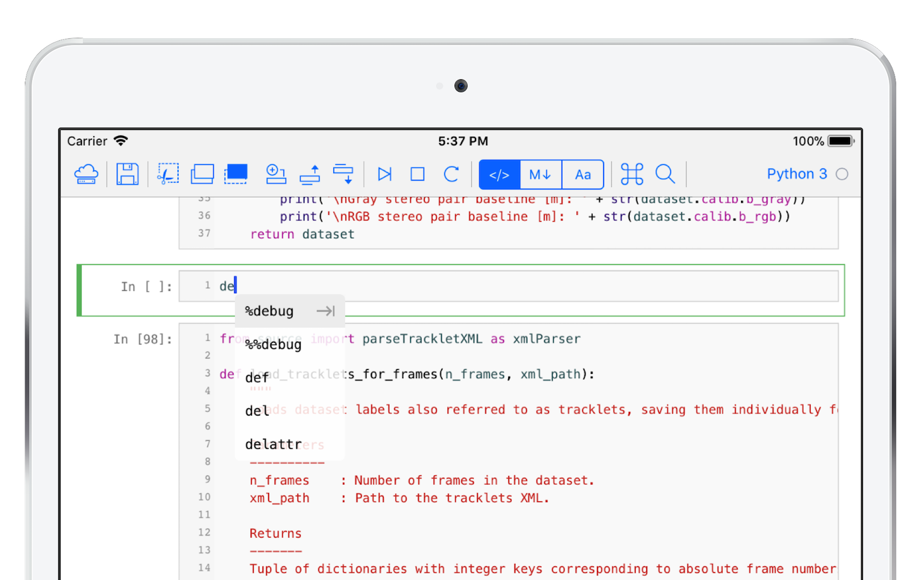This screenshot has width=924, height=580.
Task: Click the kernel status circle indicator
Action: pyautogui.click(x=842, y=174)
